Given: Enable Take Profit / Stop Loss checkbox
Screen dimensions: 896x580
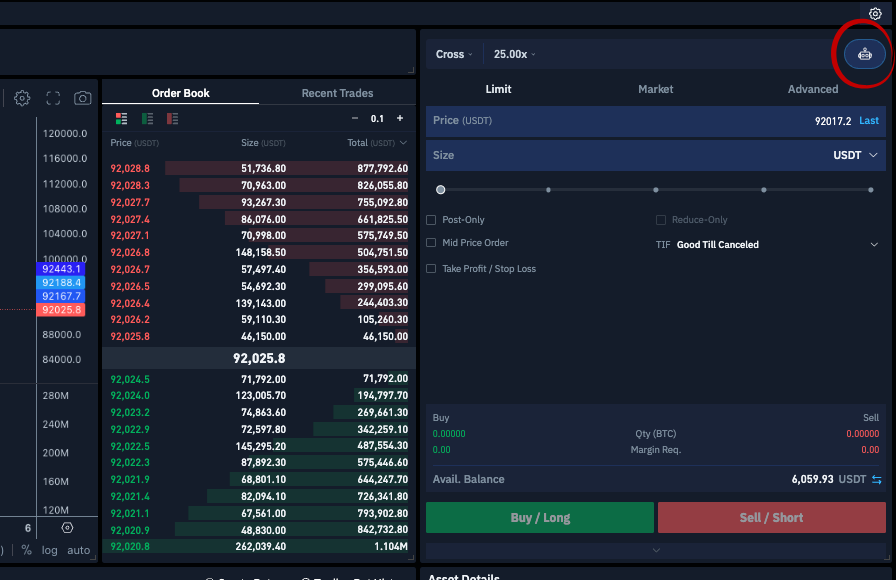Looking at the screenshot, I should (431, 269).
